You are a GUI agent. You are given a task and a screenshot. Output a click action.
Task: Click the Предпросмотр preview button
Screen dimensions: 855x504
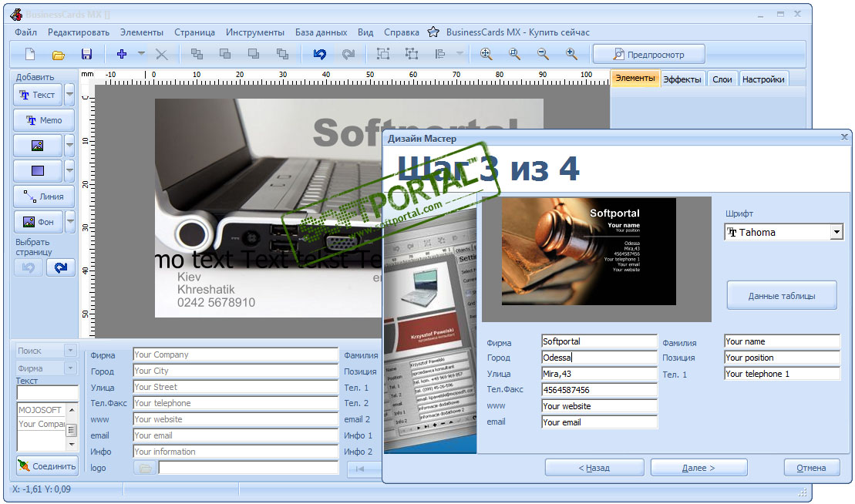[x=649, y=54]
